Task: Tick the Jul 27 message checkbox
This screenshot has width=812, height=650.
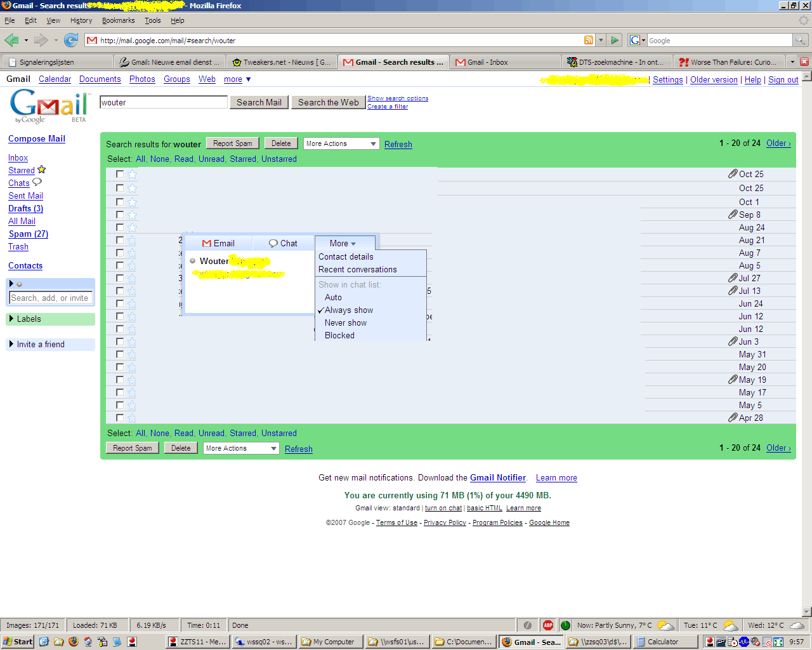Action: coord(120,277)
